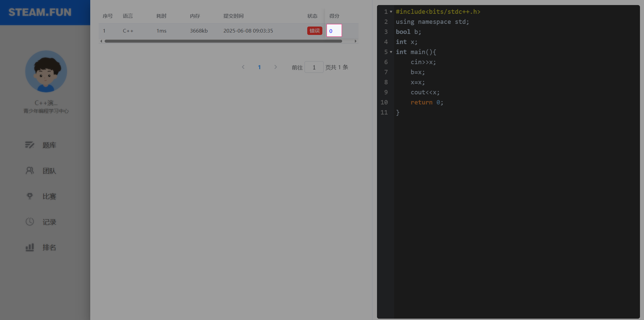
Task: Click the 比赛 contest trophy icon
Action: tap(30, 196)
